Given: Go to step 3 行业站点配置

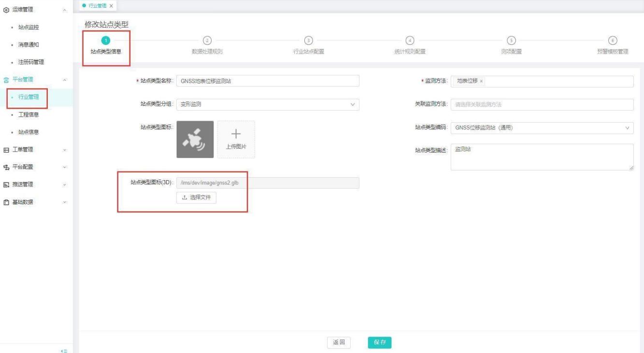Looking at the screenshot, I should [x=309, y=41].
